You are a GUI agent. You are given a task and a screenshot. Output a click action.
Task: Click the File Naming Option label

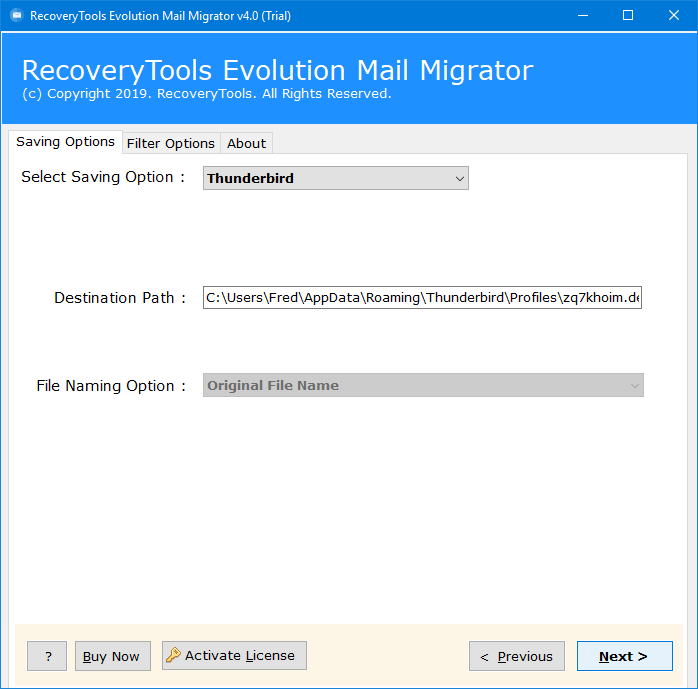point(111,386)
